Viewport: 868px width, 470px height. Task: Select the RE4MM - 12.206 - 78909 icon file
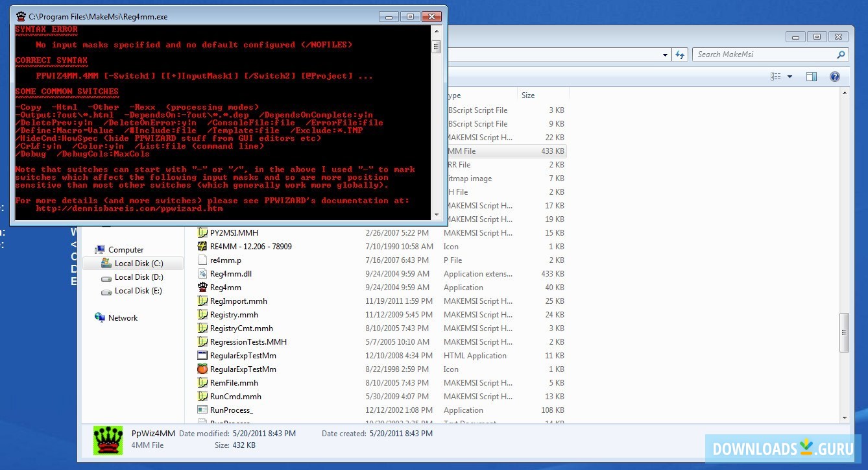(202, 247)
